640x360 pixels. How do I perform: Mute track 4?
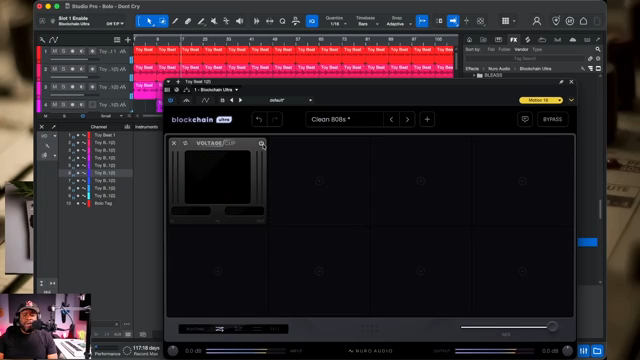pyautogui.click(x=54, y=105)
